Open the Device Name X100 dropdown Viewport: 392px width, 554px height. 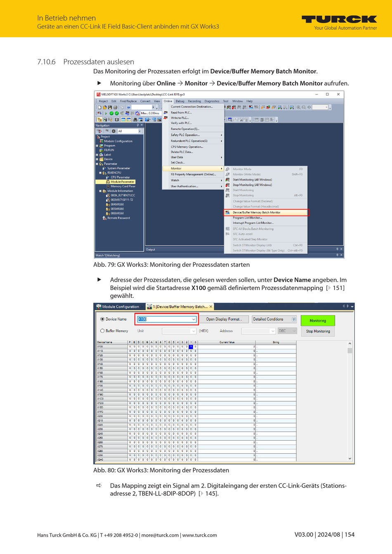pyautogui.click(x=194, y=319)
